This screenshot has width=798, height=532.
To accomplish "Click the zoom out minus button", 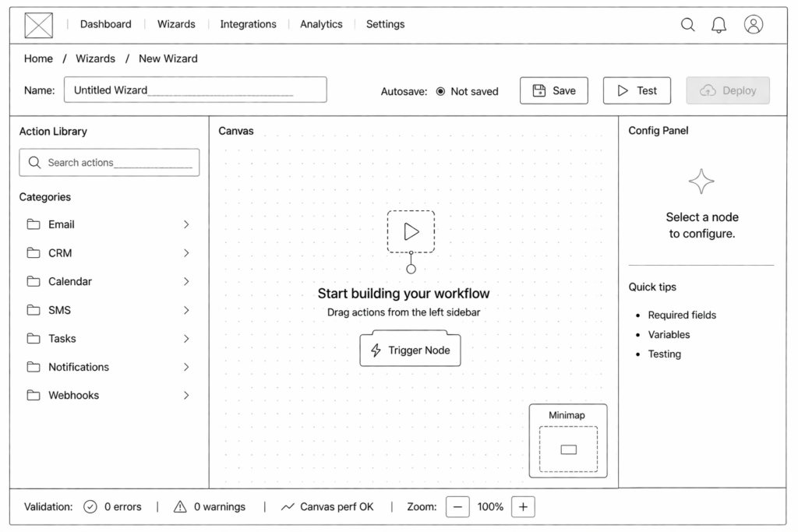I will coord(457,507).
